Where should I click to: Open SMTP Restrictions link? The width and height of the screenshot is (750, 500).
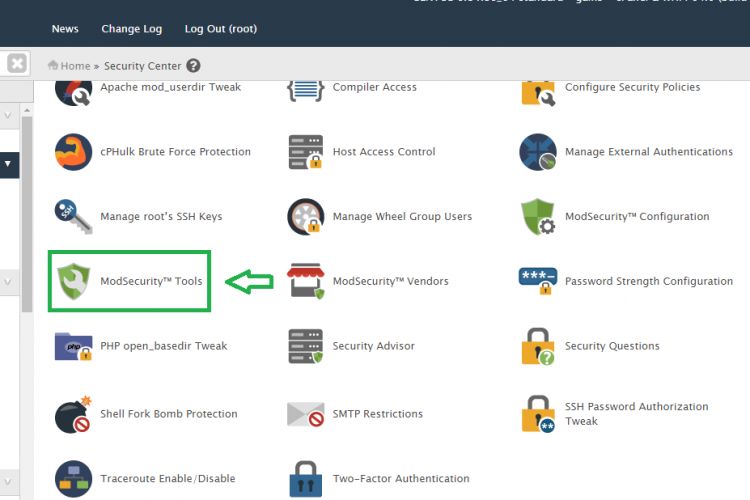pyautogui.click(x=377, y=414)
